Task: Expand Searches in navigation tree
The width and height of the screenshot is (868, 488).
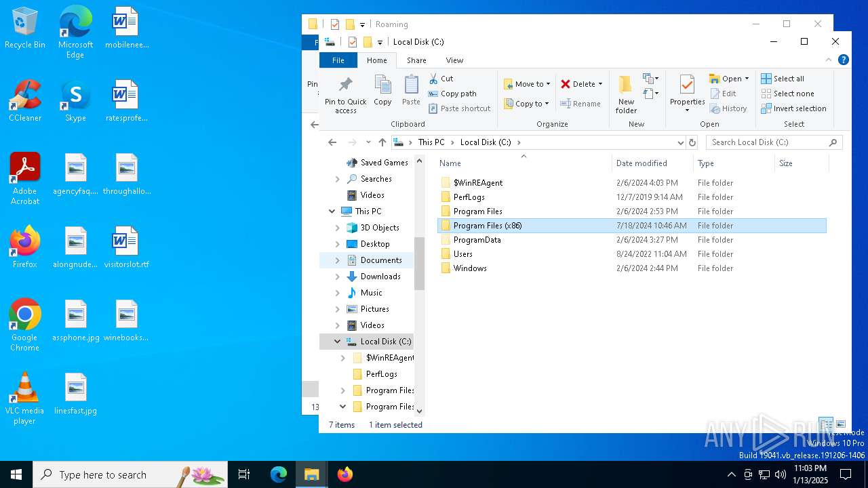Action: (338, 179)
